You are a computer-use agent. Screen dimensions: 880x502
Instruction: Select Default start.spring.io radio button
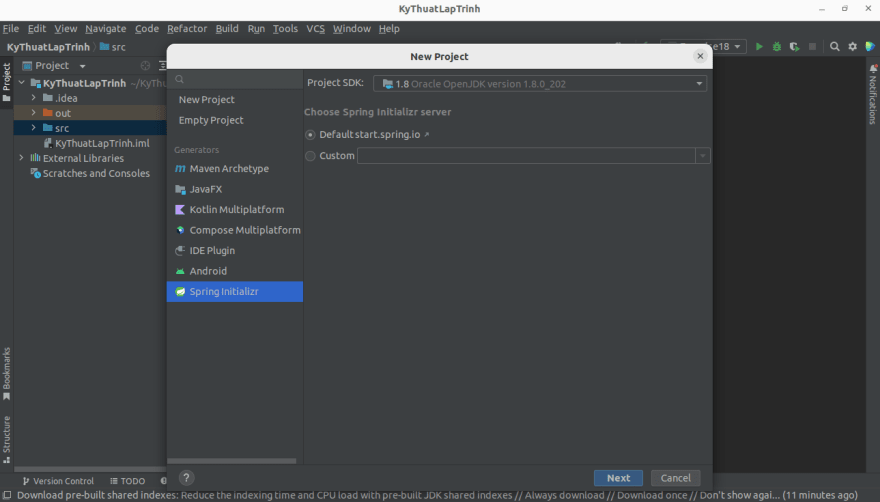[310, 135]
